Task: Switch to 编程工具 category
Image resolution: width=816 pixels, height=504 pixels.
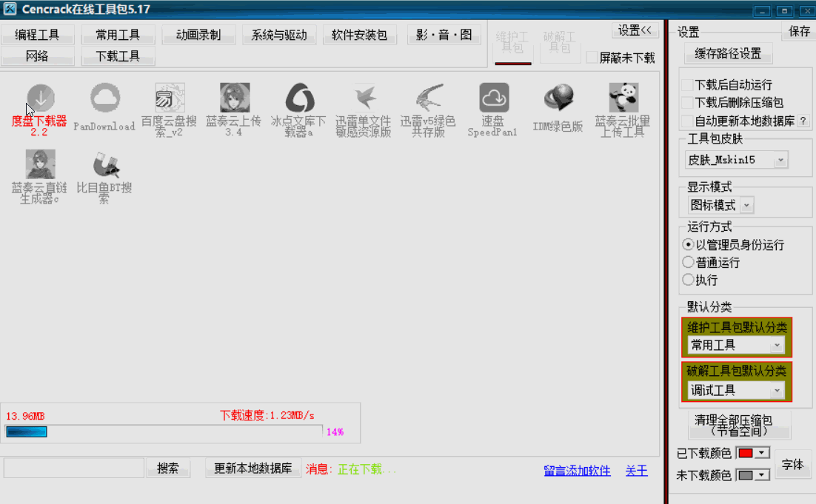Action: pyautogui.click(x=38, y=35)
